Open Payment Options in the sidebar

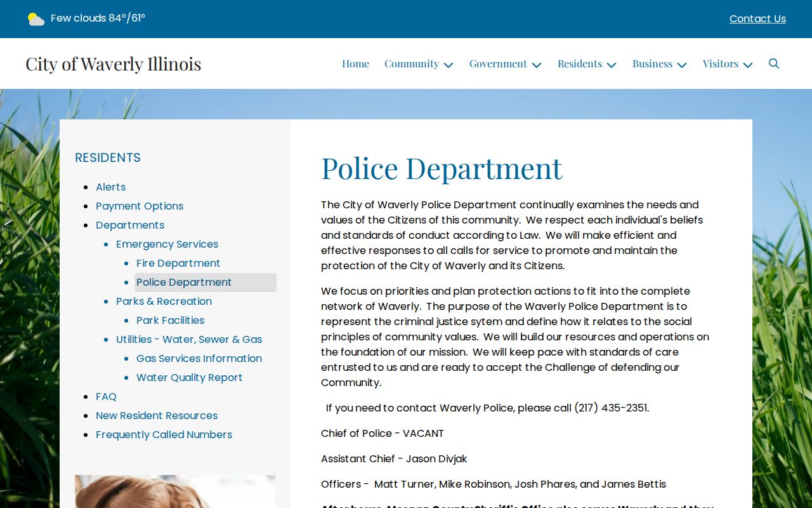click(x=140, y=206)
